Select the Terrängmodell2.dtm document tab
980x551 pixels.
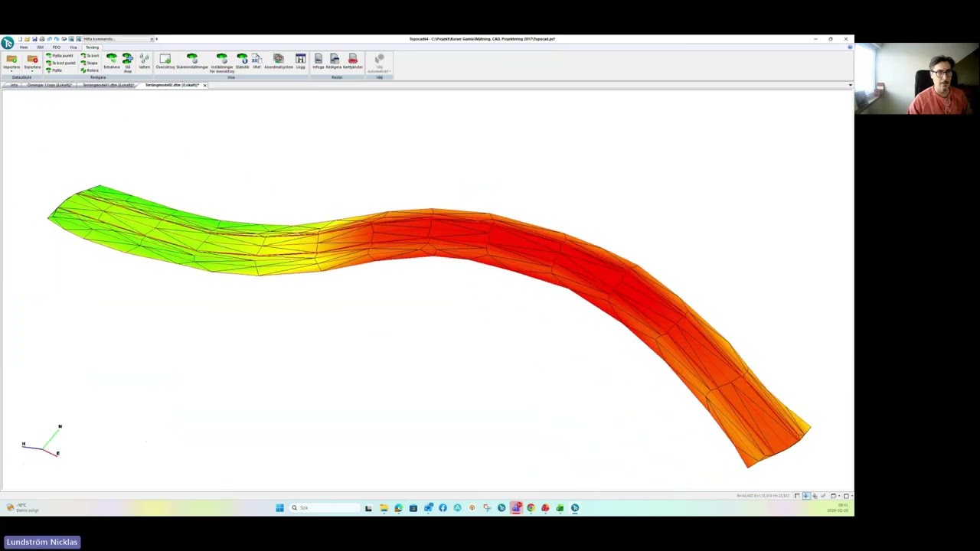pos(171,85)
